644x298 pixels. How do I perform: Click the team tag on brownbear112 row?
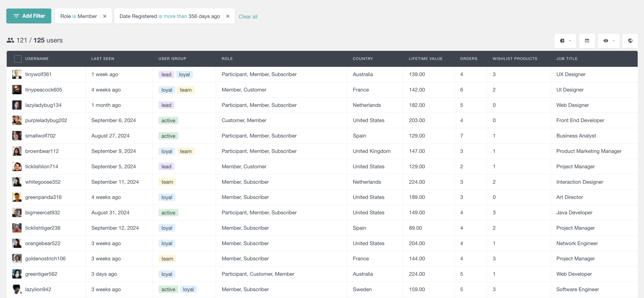pos(186,151)
